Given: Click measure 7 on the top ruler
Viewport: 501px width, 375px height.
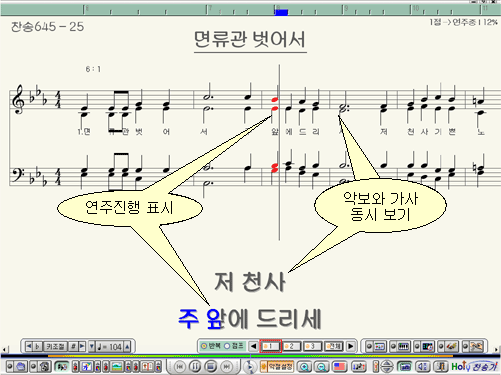Looking at the screenshot, I should (x=209, y=9).
